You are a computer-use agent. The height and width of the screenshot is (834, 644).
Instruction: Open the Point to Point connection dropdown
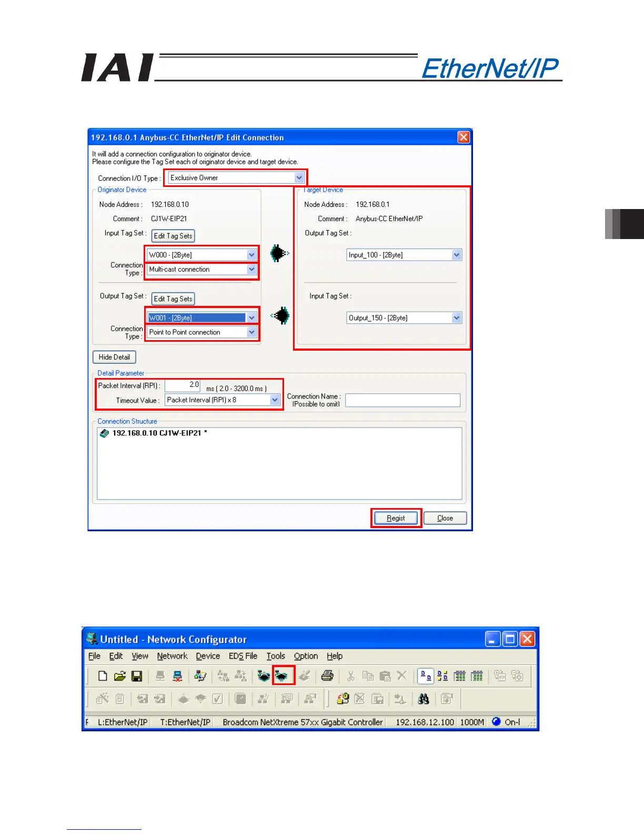pyautogui.click(x=251, y=332)
